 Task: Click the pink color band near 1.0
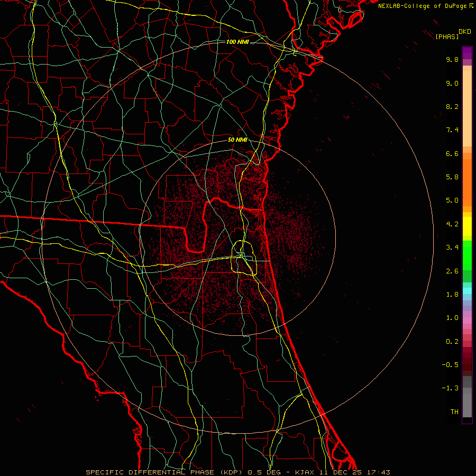(x=467, y=319)
